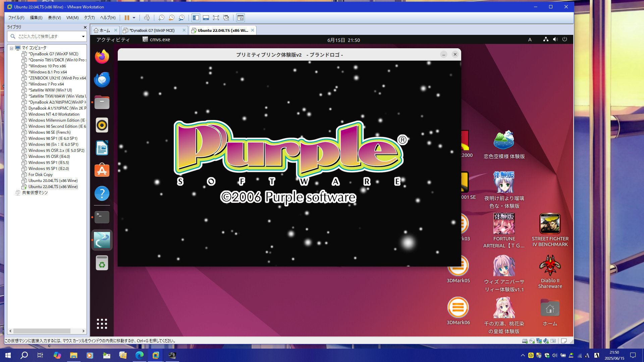Take a snapshot of this VM
This screenshot has width=644, height=362.
coord(161,18)
